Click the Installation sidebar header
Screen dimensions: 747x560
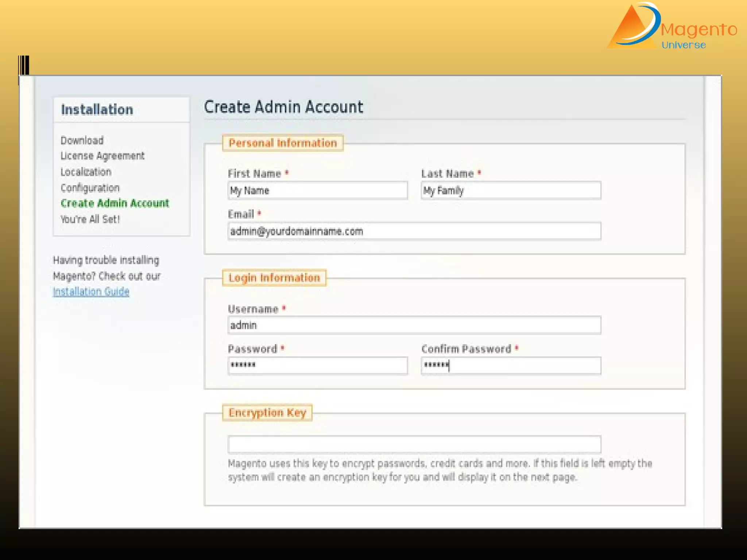[97, 110]
